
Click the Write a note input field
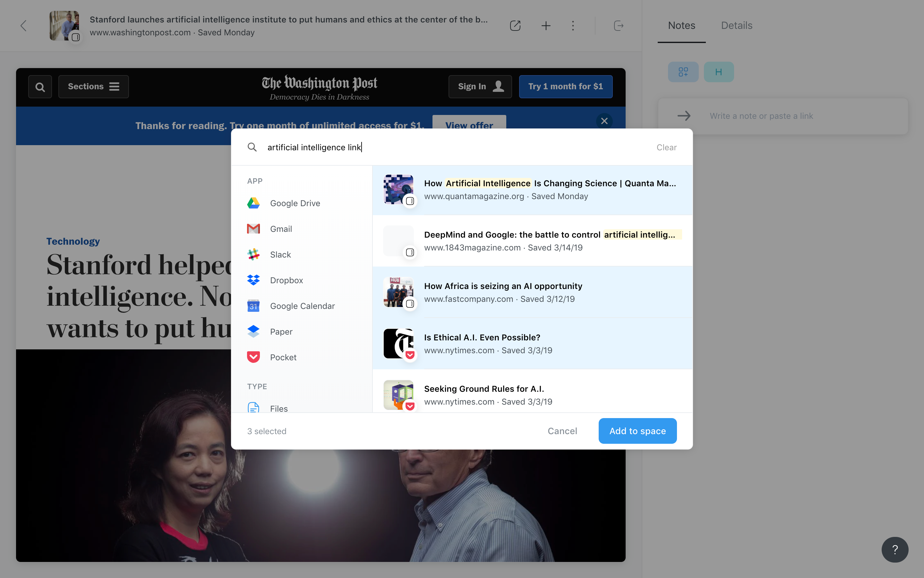point(783,116)
